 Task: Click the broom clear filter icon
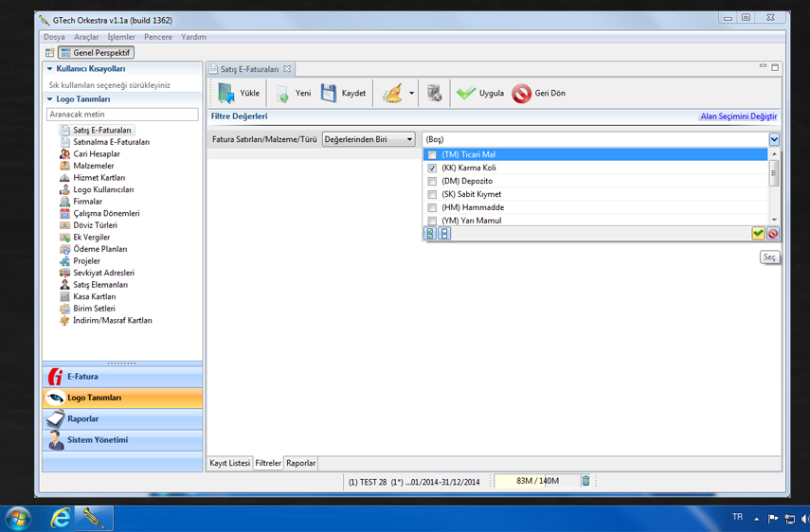pos(392,94)
